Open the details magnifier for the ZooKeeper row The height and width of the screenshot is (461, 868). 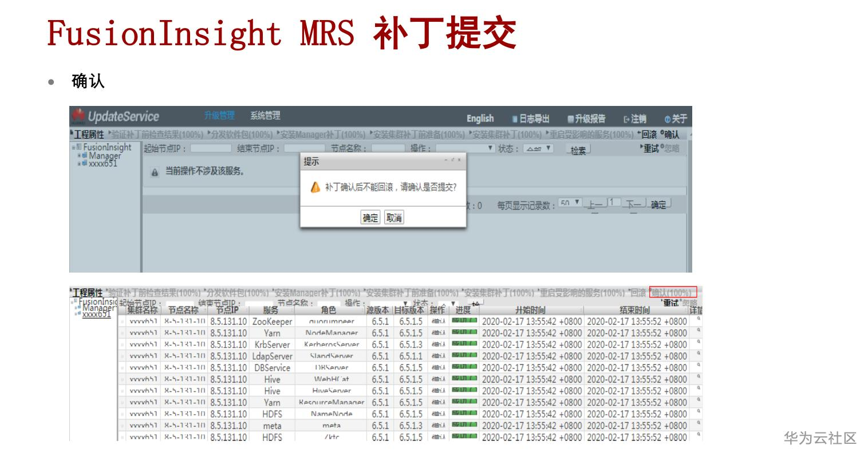click(699, 320)
